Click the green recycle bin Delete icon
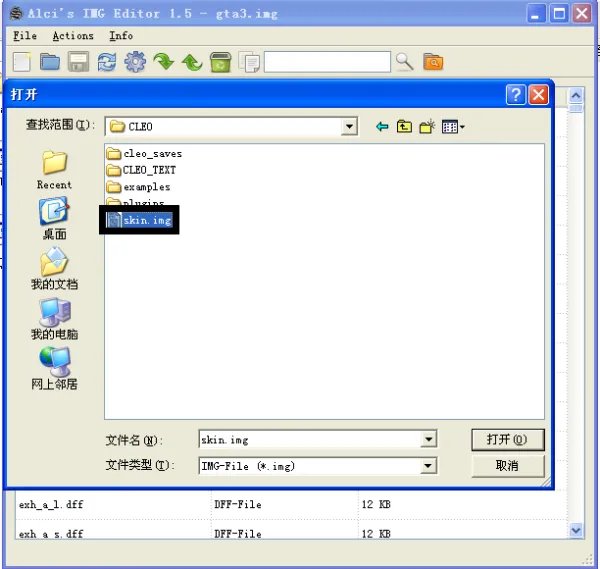Viewport: 600px width, 569px height. tap(220, 62)
